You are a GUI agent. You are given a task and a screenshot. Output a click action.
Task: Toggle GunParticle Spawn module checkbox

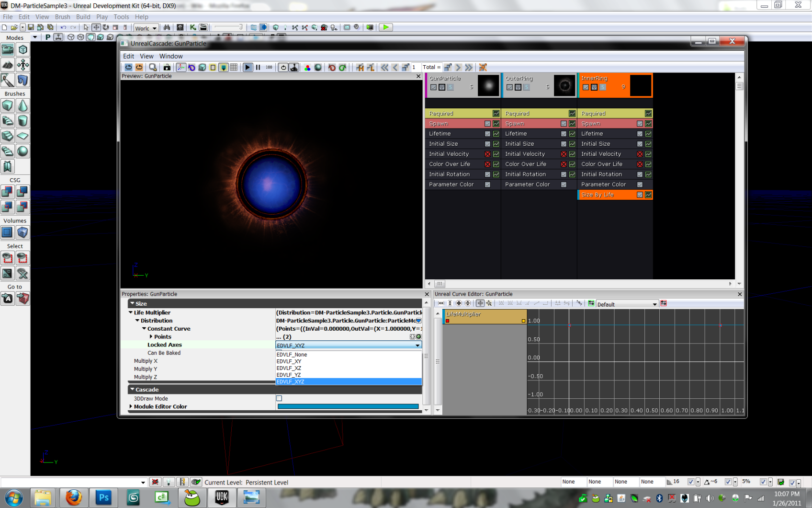(487, 124)
